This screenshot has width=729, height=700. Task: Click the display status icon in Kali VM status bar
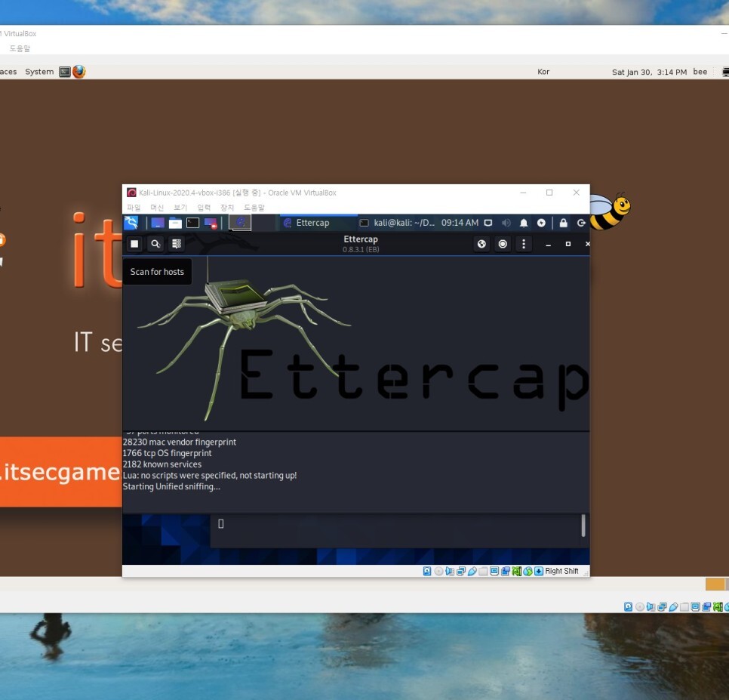pyautogui.click(x=494, y=571)
